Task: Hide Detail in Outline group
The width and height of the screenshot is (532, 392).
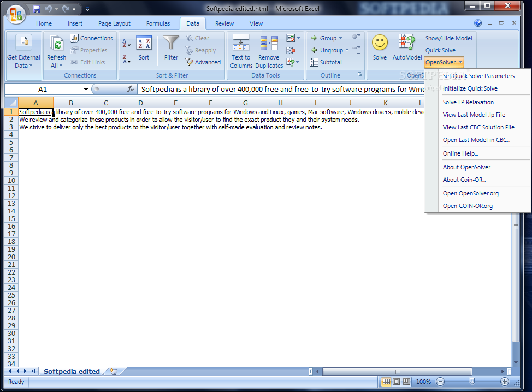Action: [x=356, y=50]
